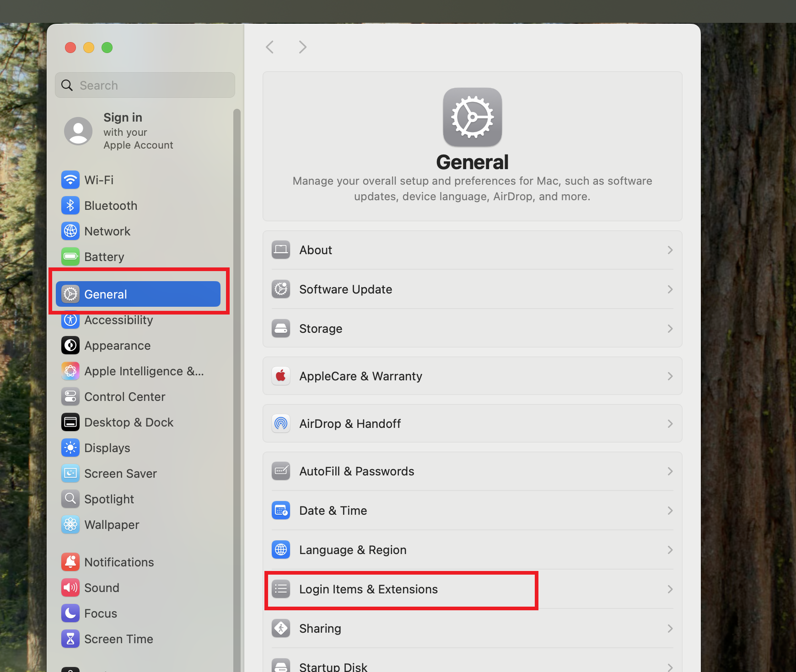Click the Bluetooth sidebar icon
796x672 pixels.
(x=70, y=206)
